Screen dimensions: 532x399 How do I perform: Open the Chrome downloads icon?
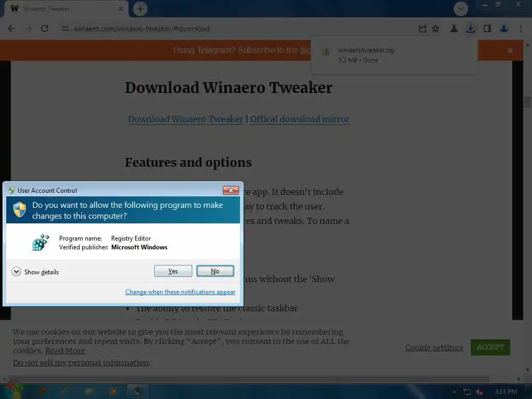coord(470,29)
